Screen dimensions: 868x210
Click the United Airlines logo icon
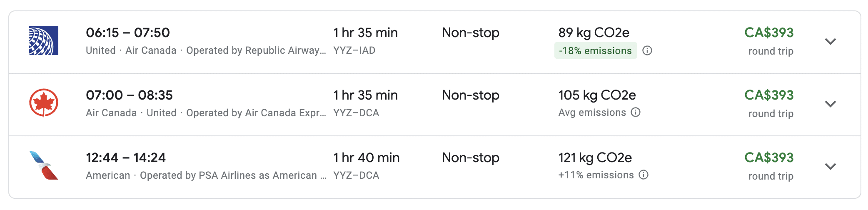(x=44, y=41)
